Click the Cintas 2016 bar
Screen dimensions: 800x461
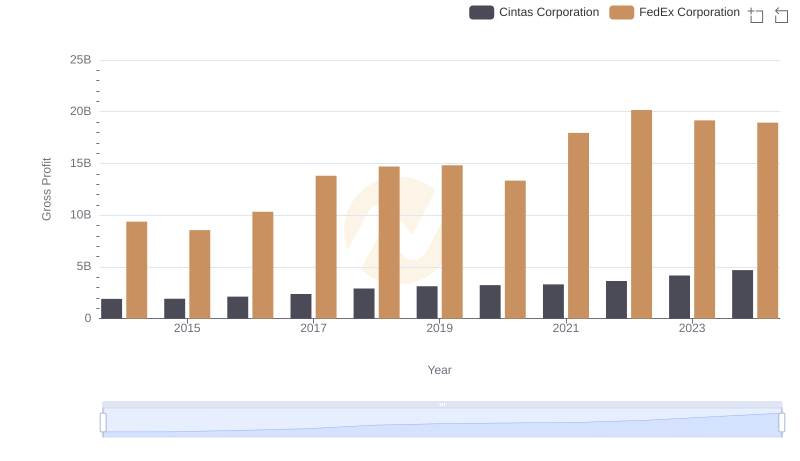coord(238,308)
